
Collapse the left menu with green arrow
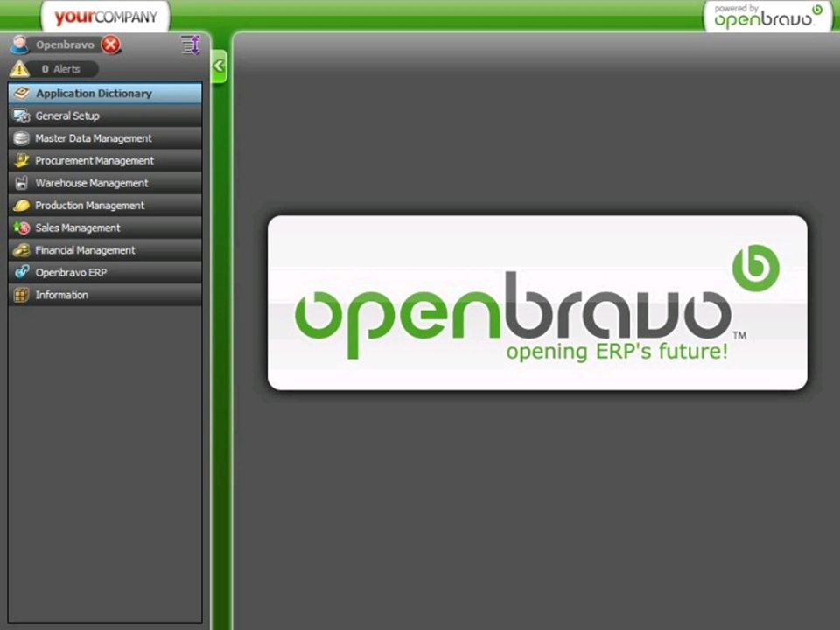[219, 66]
